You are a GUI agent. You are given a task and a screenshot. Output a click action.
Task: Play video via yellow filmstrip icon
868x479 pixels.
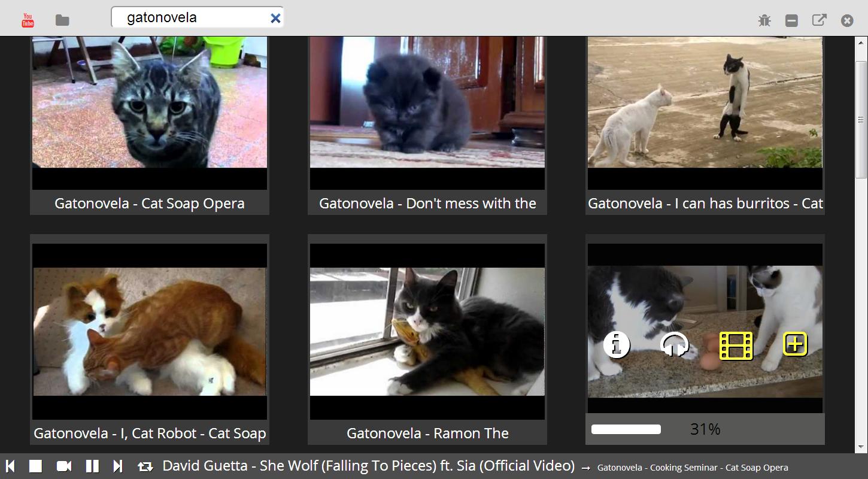(x=736, y=345)
